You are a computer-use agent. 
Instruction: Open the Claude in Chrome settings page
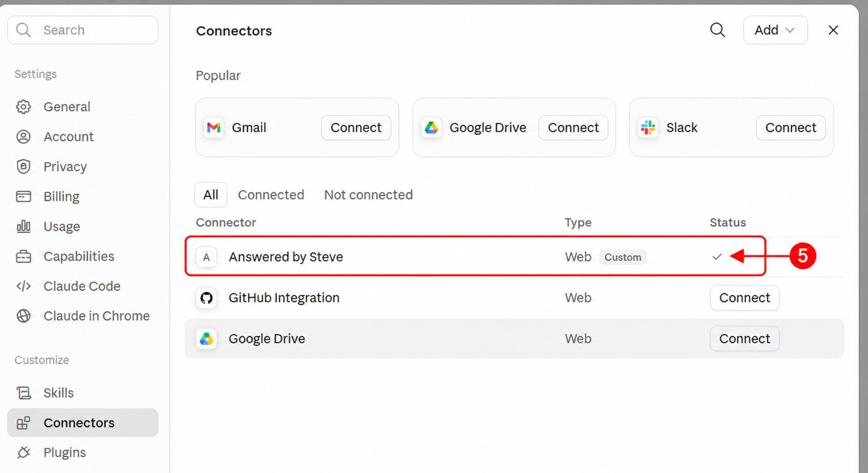[x=83, y=316]
